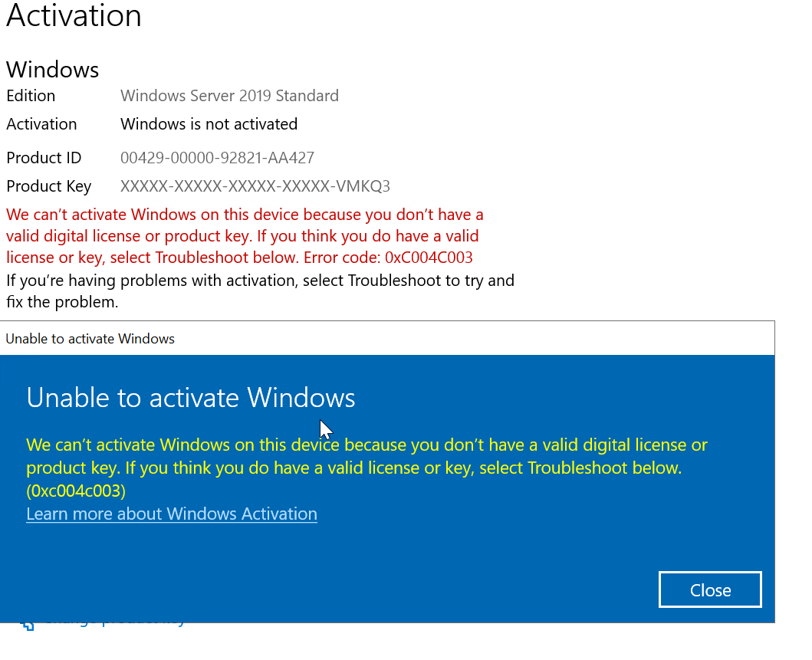
Task: Click the Activation field label
Action: pyautogui.click(x=41, y=124)
